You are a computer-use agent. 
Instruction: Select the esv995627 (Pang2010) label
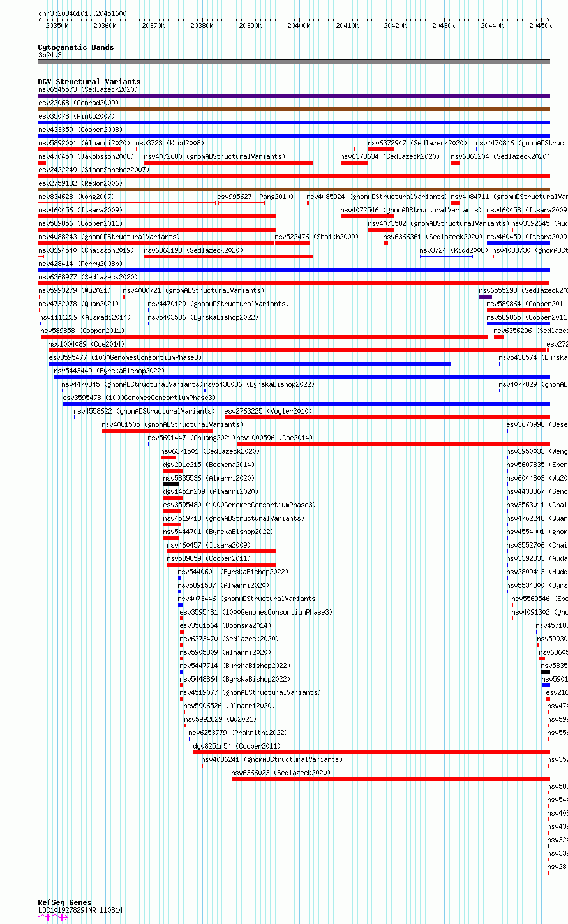(x=256, y=197)
